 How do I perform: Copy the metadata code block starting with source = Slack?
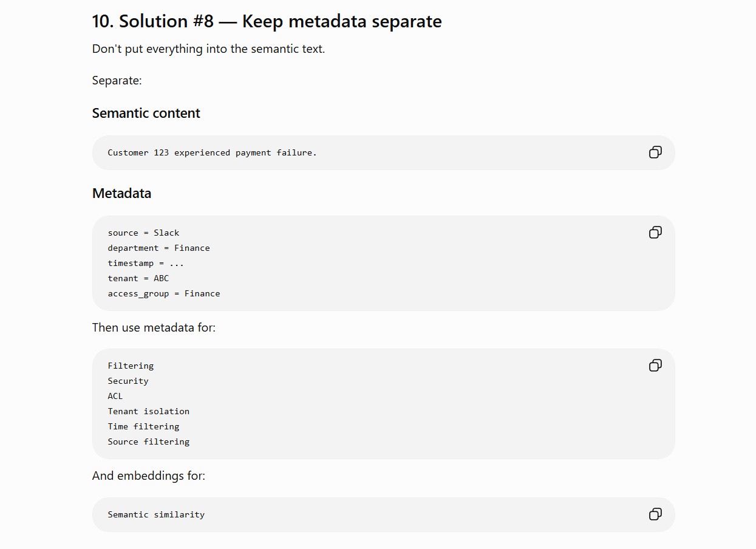(x=655, y=233)
